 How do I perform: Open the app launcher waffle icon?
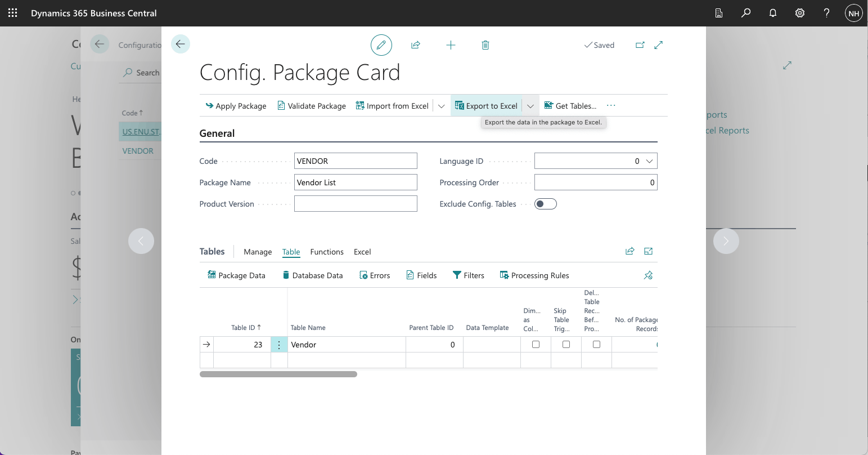[12, 13]
